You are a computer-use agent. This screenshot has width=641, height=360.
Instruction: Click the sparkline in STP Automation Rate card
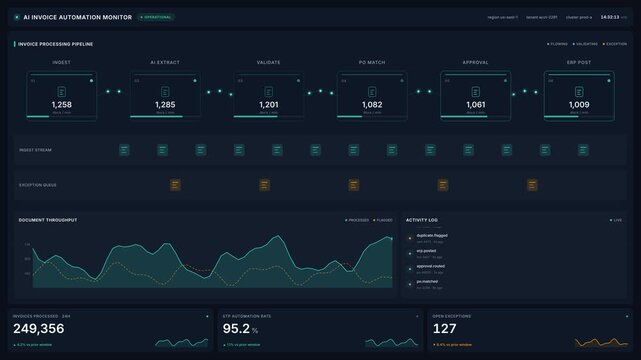[392, 342]
